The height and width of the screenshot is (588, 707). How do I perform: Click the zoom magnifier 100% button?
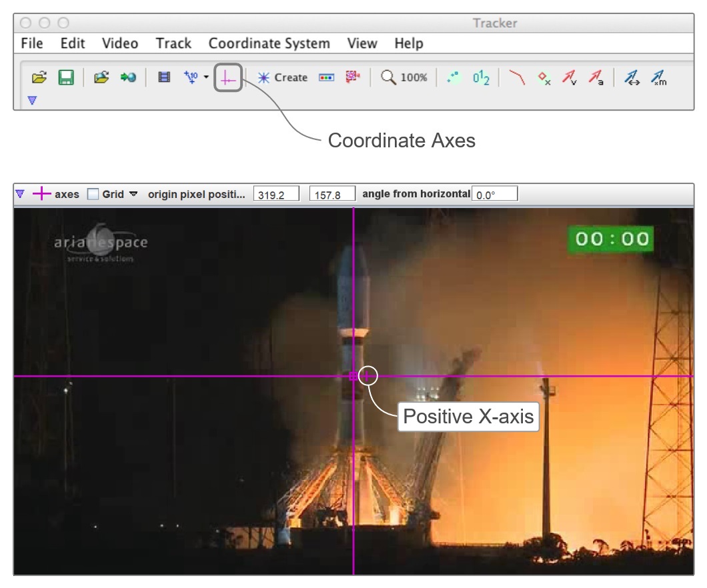click(x=404, y=77)
